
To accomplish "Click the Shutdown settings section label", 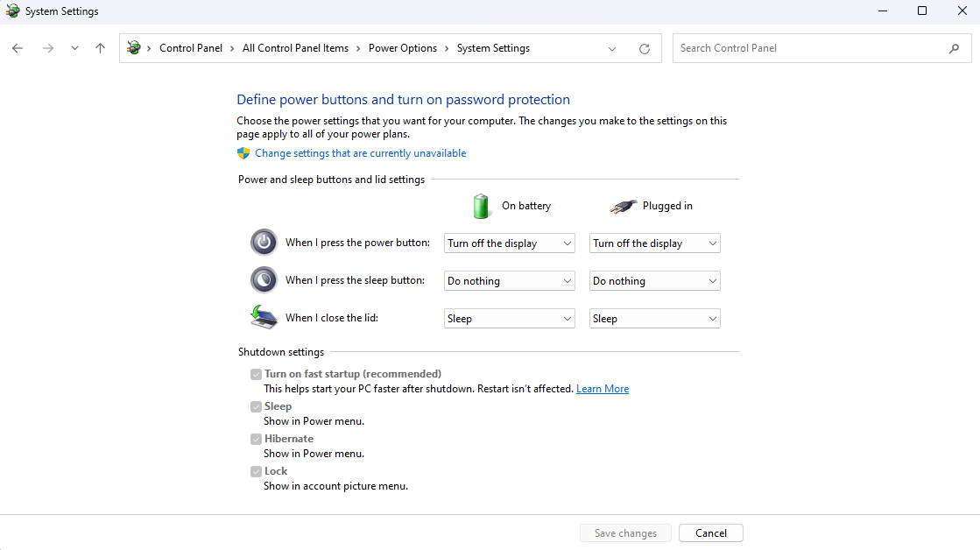I will 281,352.
